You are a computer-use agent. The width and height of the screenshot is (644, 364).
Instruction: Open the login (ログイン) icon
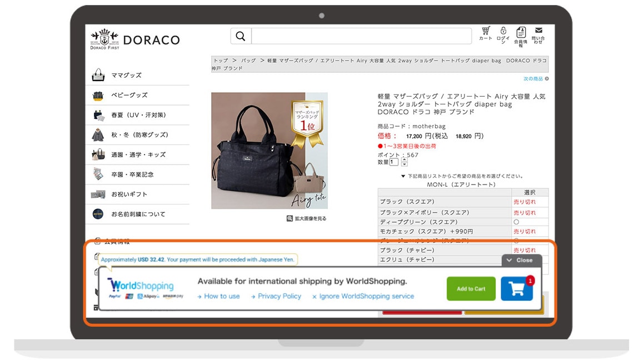point(503,36)
